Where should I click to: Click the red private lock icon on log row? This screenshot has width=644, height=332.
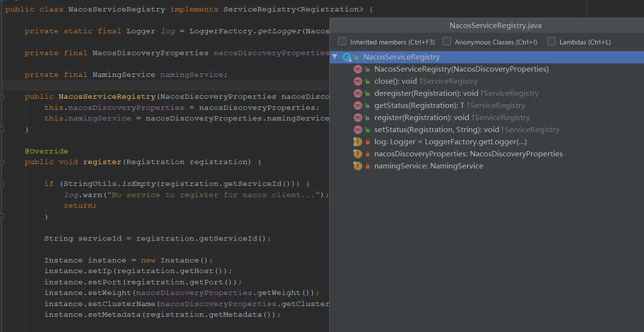click(368, 142)
